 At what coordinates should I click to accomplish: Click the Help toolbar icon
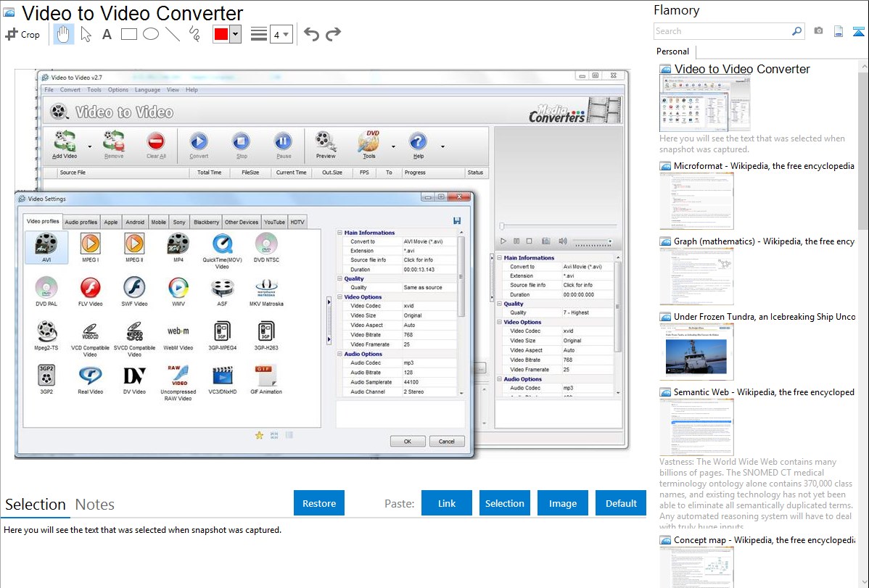tap(418, 145)
